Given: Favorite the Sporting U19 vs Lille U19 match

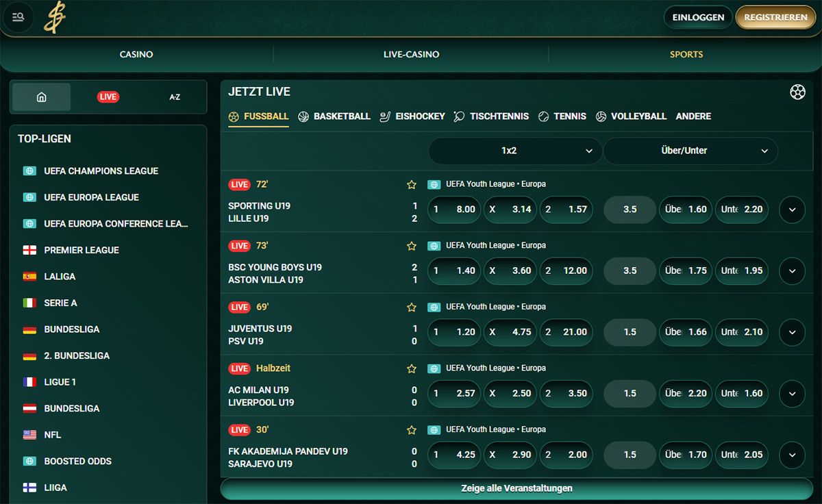Looking at the screenshot, I should pyautogui.click(x=412, y=185).
